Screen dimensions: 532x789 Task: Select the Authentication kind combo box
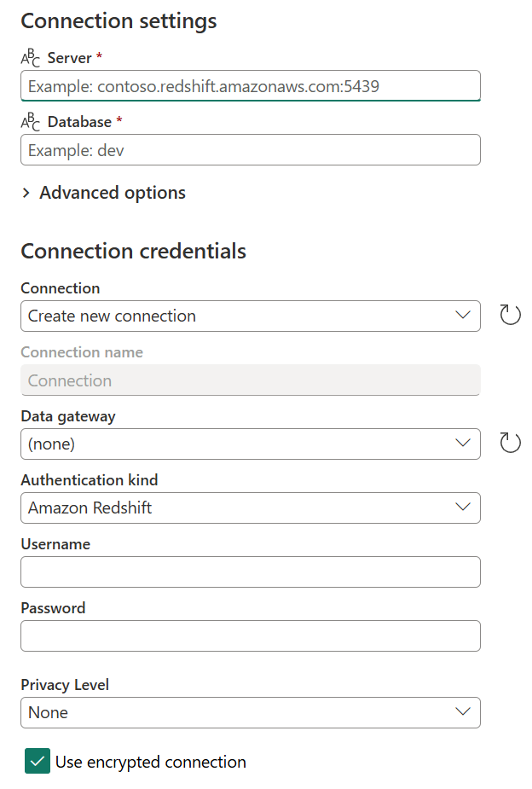click(x=250, y=508)
